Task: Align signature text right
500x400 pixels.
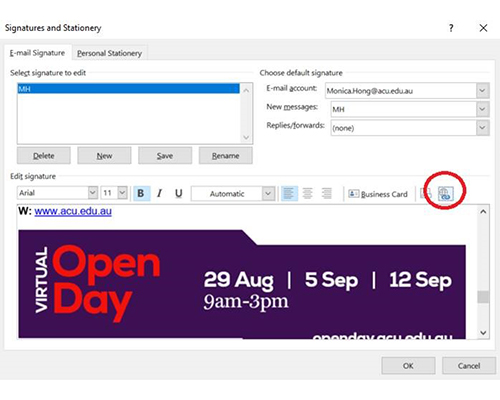Action: point(326,193)
